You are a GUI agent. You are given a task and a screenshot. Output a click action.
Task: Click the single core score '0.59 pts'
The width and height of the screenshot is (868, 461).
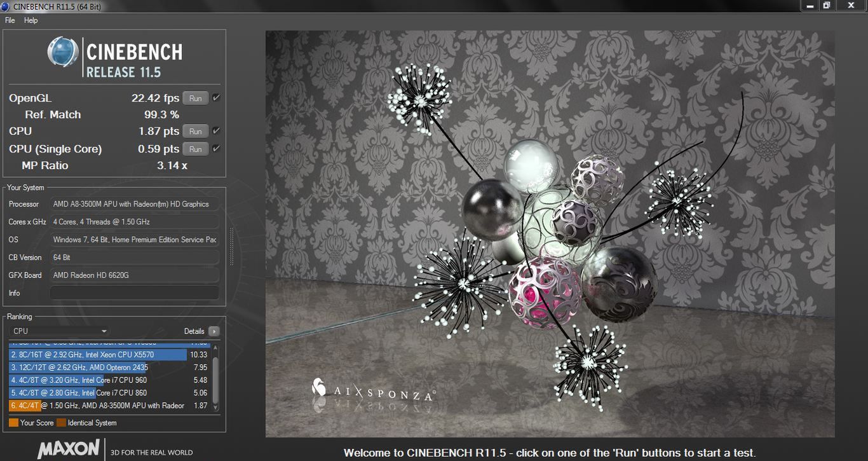(x=159, y=149)
